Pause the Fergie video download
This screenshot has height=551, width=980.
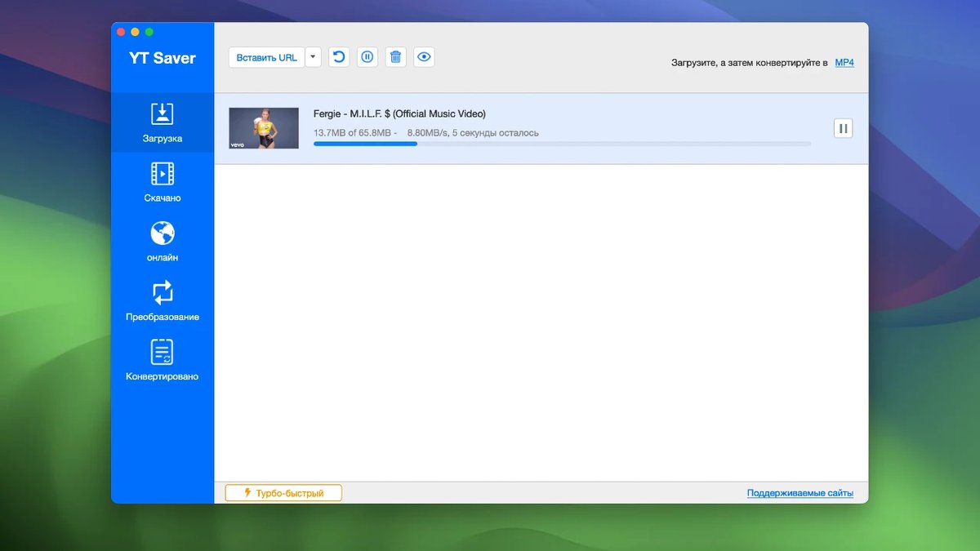point(843,128)
